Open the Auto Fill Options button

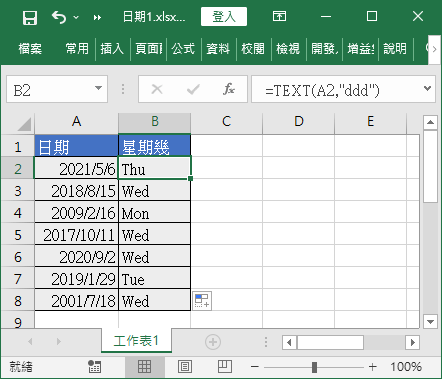tap(202, 300)
